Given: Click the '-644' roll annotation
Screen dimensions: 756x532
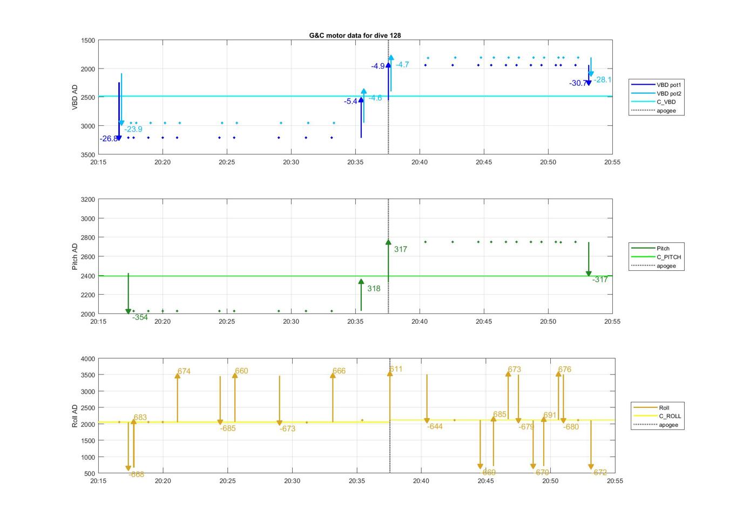Looking at the screenshot, I should pos(435,427).
